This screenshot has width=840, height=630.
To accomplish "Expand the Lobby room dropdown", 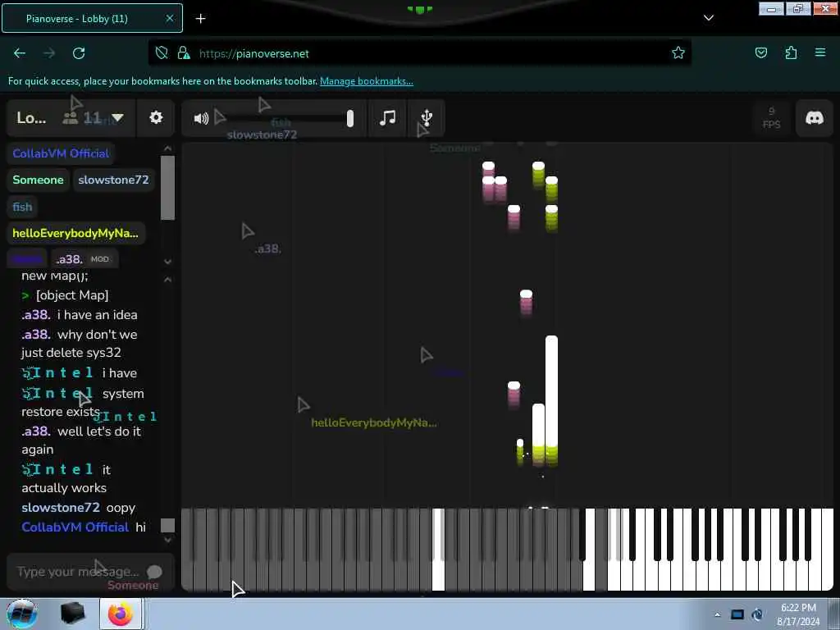I will tap(117, 118).
